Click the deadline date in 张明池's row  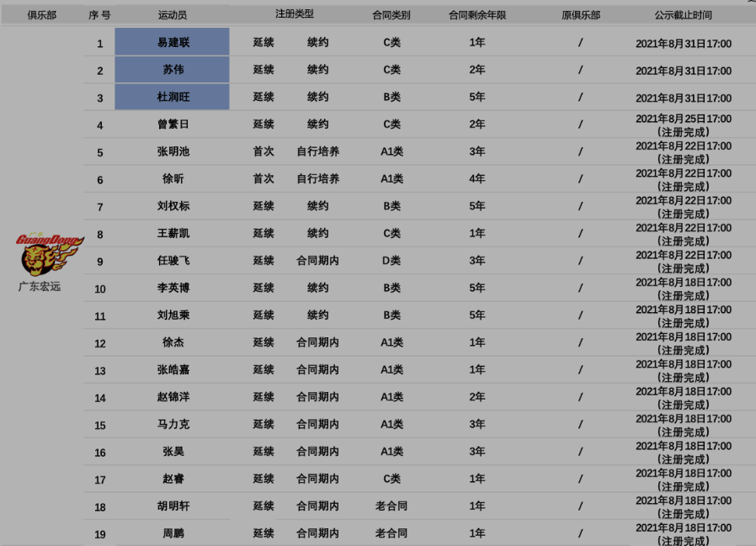(684, 146)
